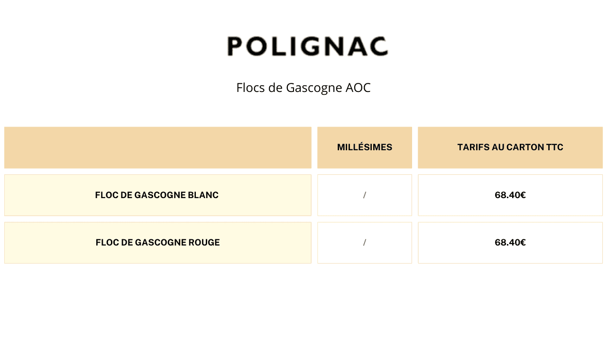Click the millésime slash for Floc Blanc
607x364 pixels.
(x=365, y=195)
